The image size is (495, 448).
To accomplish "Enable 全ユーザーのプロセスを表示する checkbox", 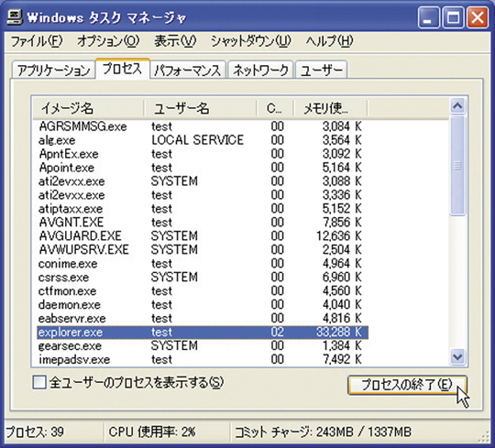I will coord(39,383).
